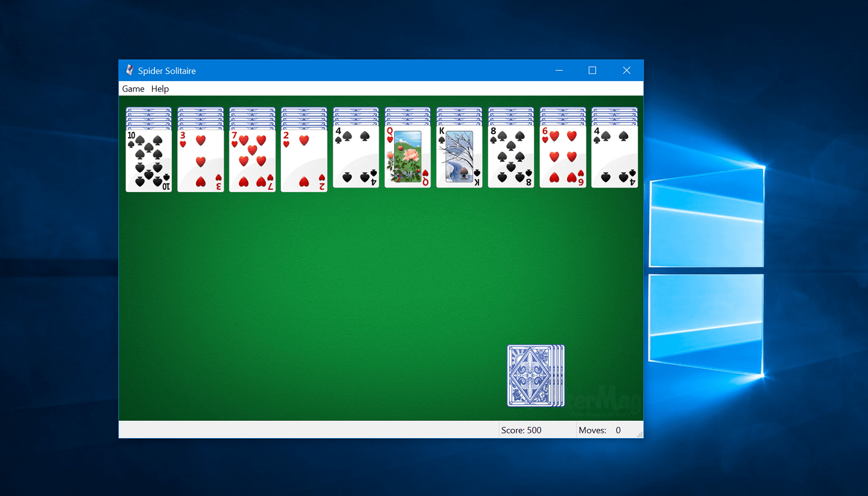Click the Score: 500 status text

(x=521, y=430)
